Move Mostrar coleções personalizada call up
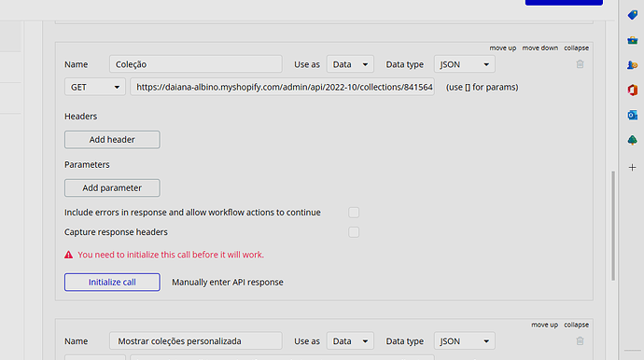The height and width of the screenshot is (360, 644). 545,325
